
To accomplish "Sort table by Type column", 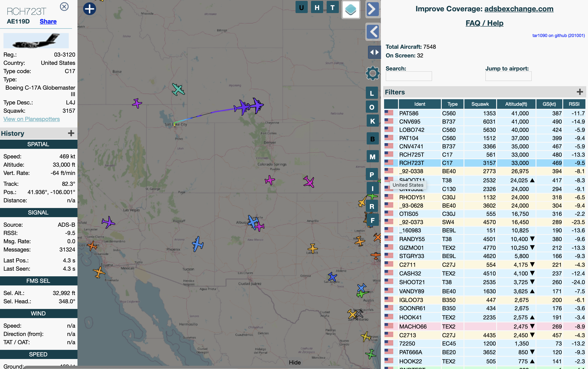I will 452,104.
